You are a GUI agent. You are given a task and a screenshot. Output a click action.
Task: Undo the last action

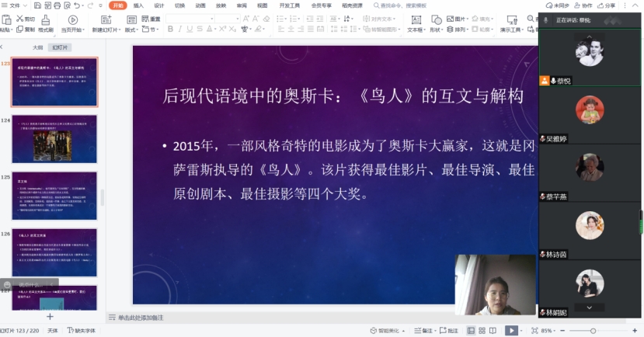77,5
